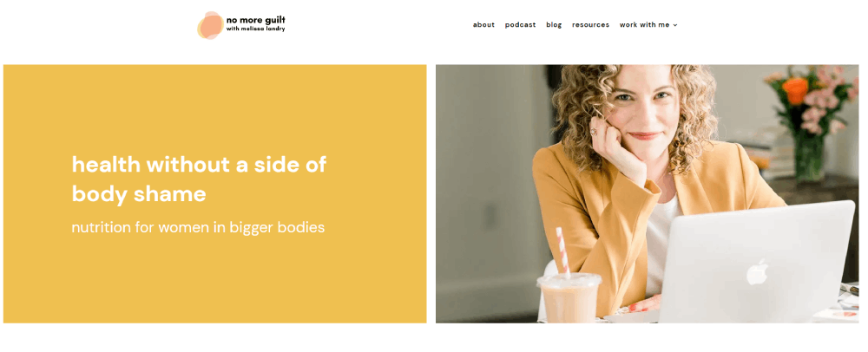Click the flower vase in the photo

[x=809, y=159]
